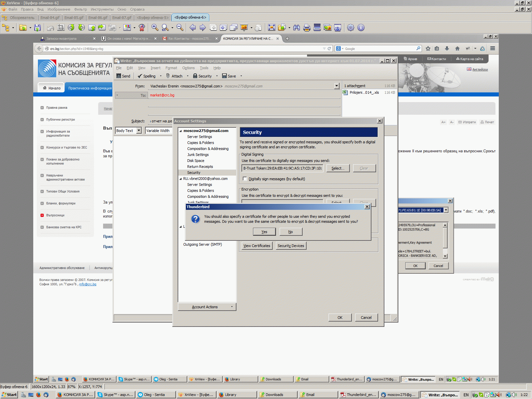The image size is (532, 399).
Task: Click the Save button in the Write window
Action: click(x=229, y=76)
